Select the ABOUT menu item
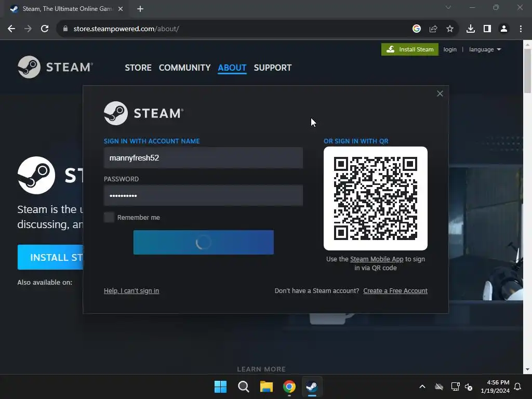 (x=232, y=68)
